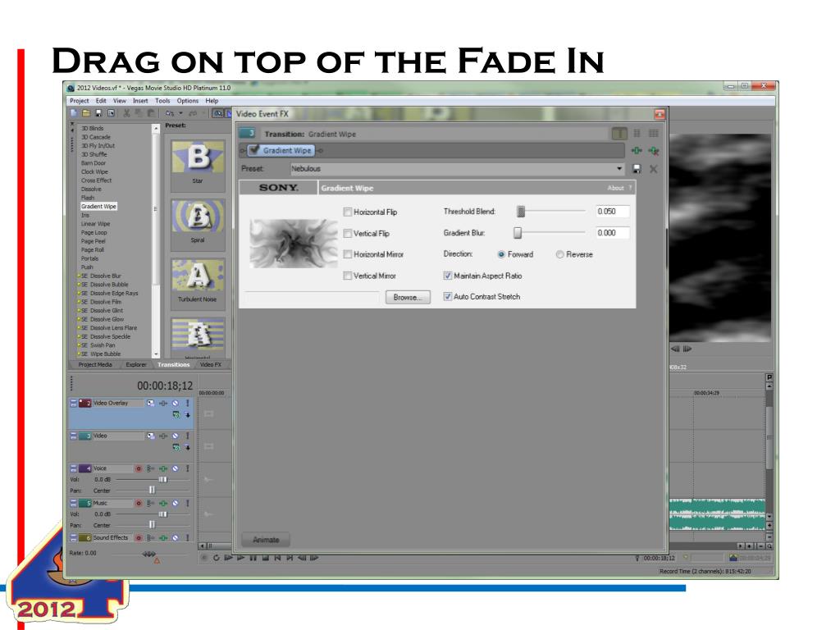Toggle the Gradient Wipe plug-in checkbox in the chain

[x=254, y=151]
